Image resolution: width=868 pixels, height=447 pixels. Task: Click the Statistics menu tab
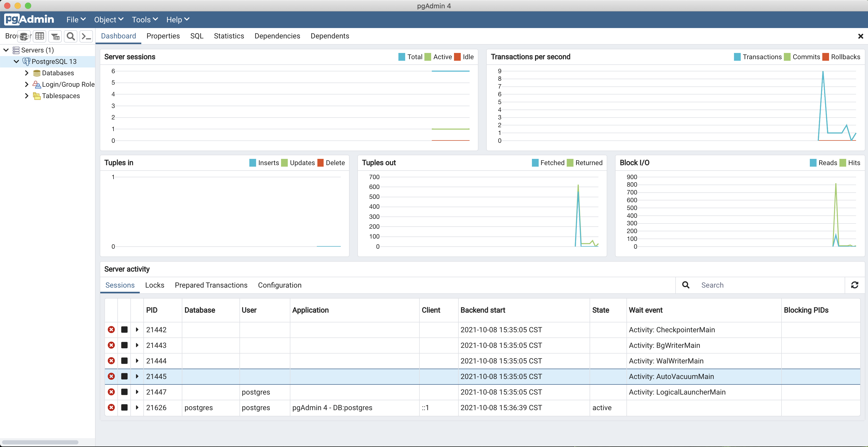click(x=229, y=36)
